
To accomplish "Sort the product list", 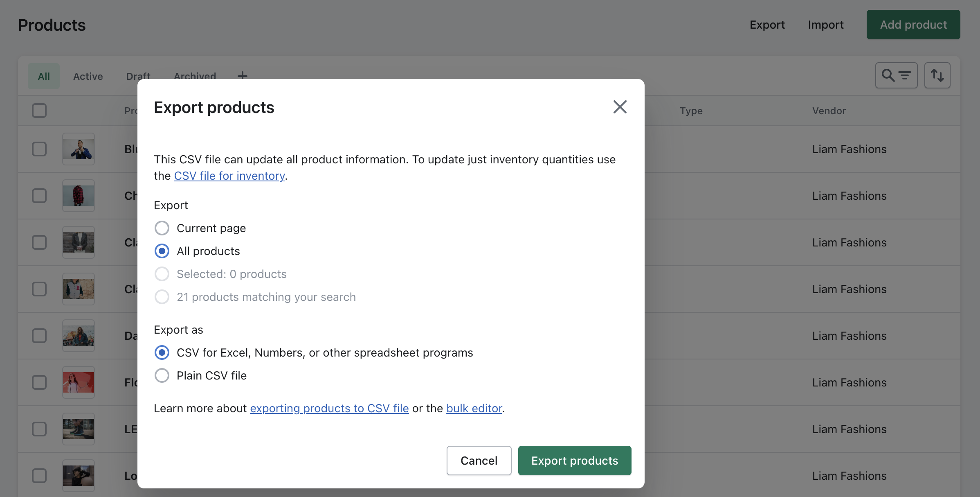I will coord(937,75).
